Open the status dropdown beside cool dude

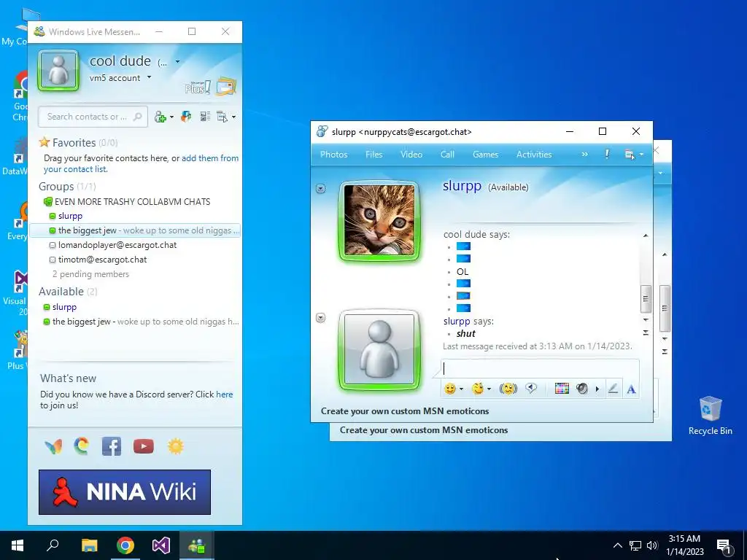tap(177, 61)
